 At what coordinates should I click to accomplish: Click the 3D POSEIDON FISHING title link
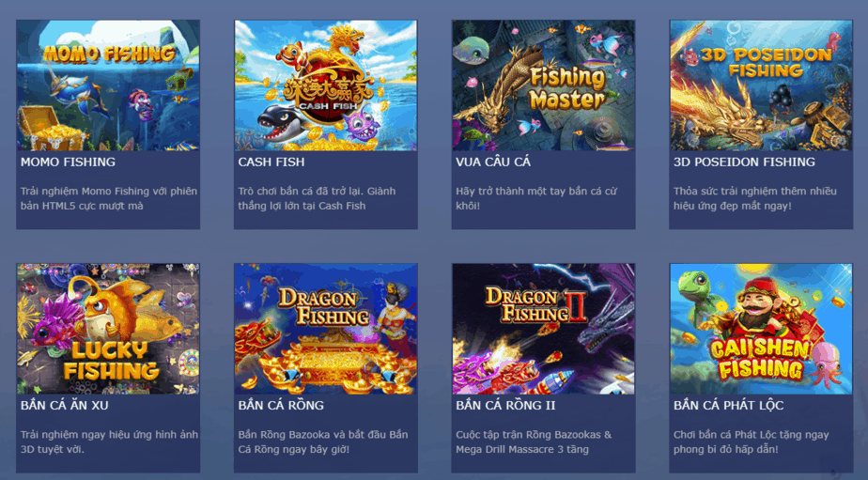pos(744,163)
